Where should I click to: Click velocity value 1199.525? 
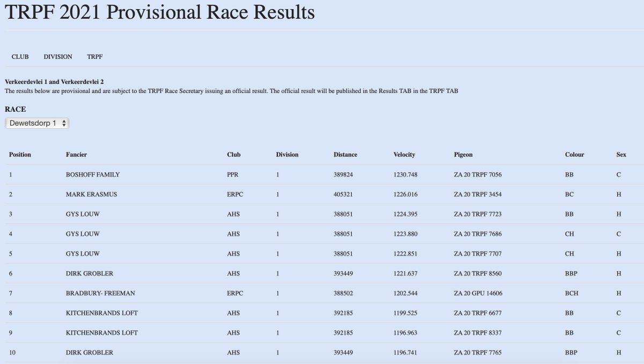[x=405, y=313]
